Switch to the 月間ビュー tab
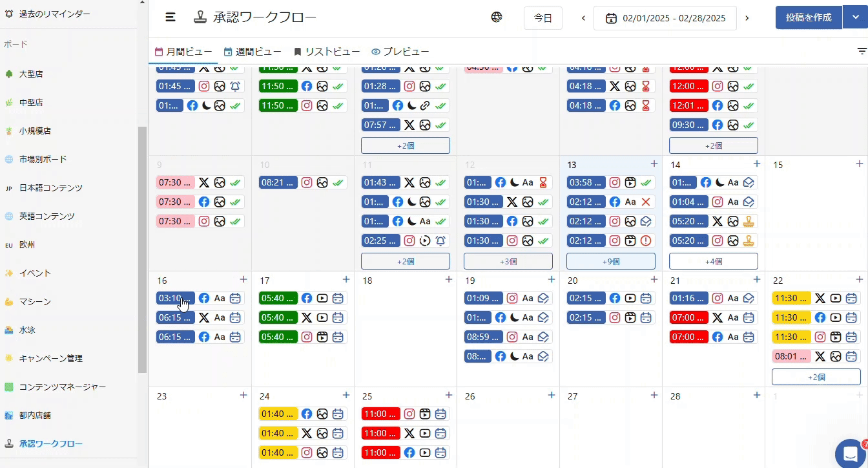The image size is (868, 468). pos(183,52)
